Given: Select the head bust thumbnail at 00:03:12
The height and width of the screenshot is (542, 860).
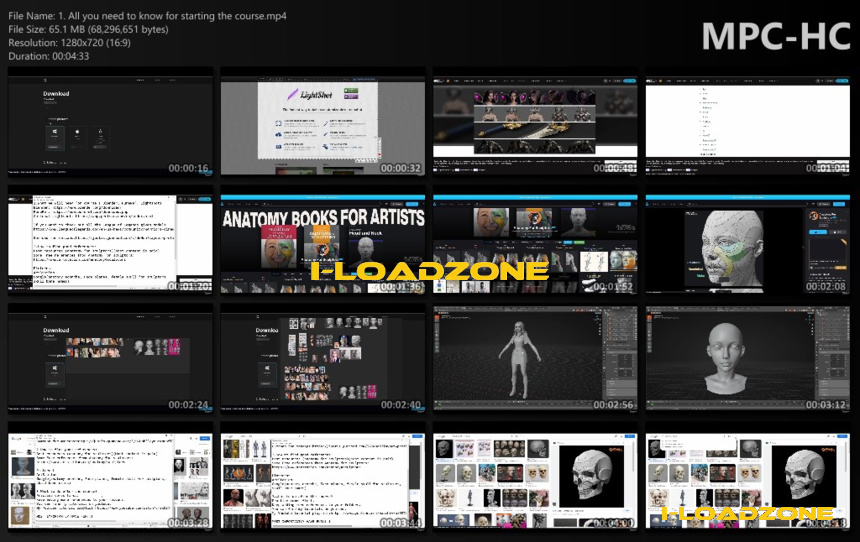Looking at the screenshot, I should (748, 358).
